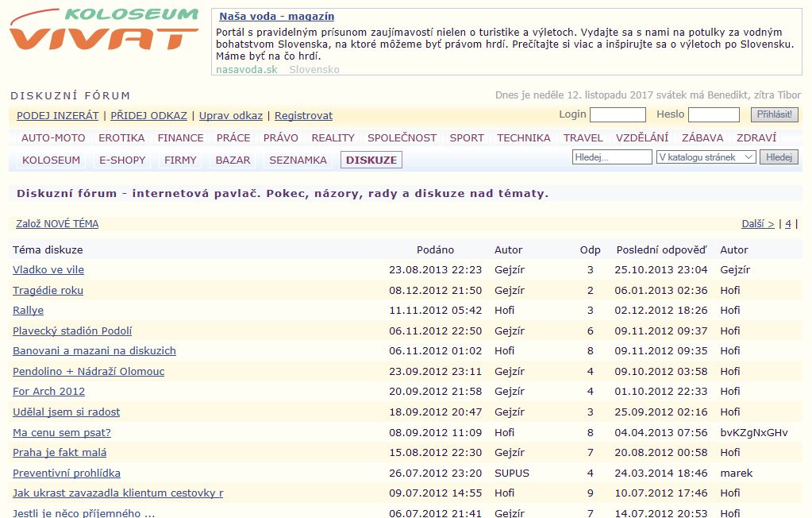Click the Hledej search button

[779, 157]
